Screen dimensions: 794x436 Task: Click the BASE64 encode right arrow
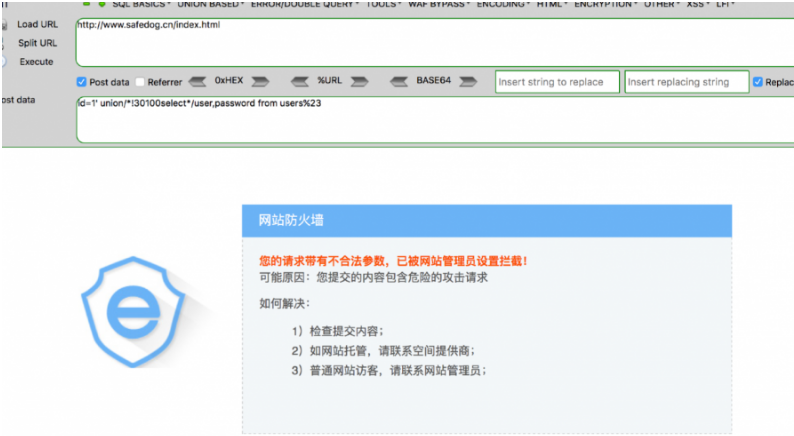point(468,81)
